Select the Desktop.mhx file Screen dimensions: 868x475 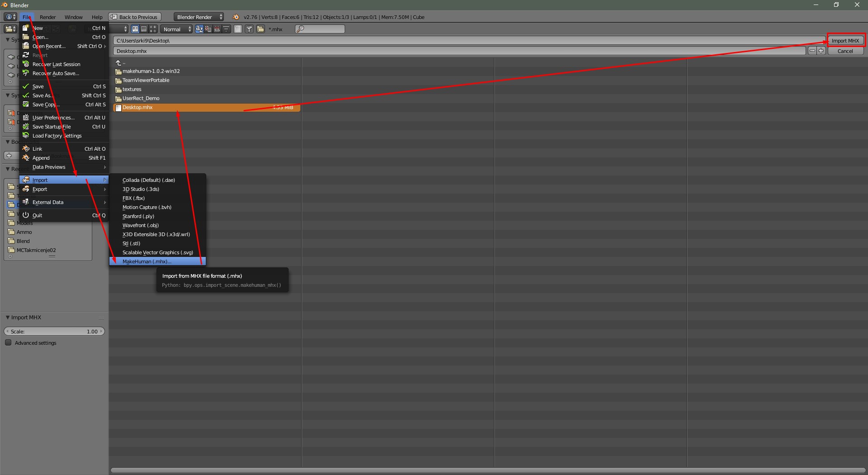click(x=207, y=108)
